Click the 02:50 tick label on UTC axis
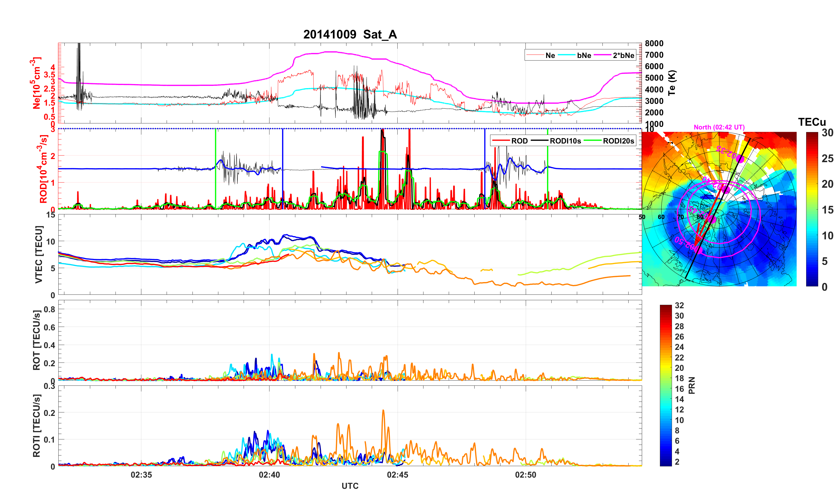The image size is (834, 504). 525,474
